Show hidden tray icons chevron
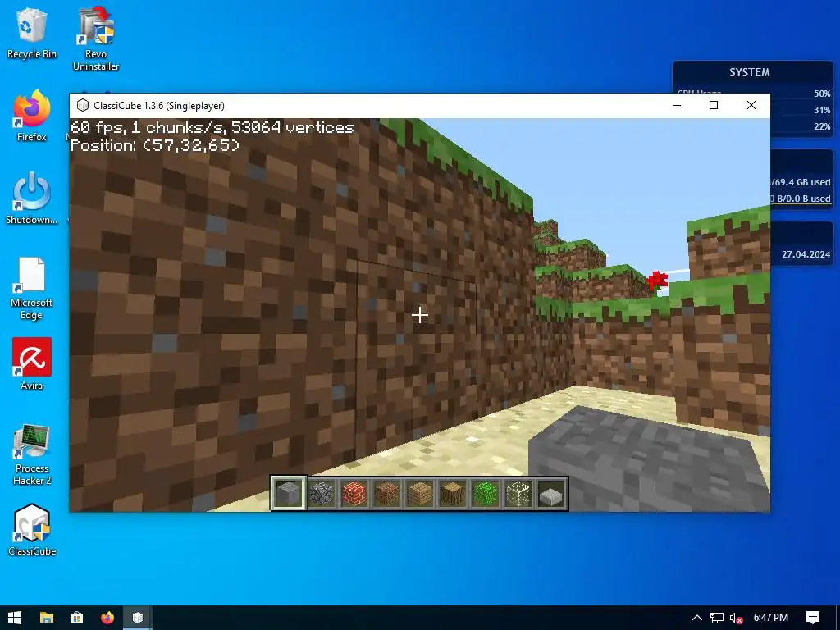 coord(697,618)
